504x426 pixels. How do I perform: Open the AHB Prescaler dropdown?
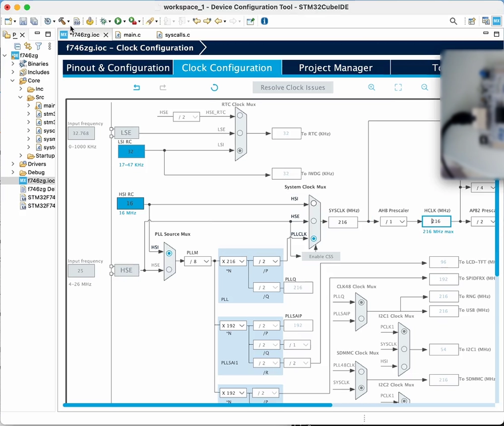tap(393, 222)
